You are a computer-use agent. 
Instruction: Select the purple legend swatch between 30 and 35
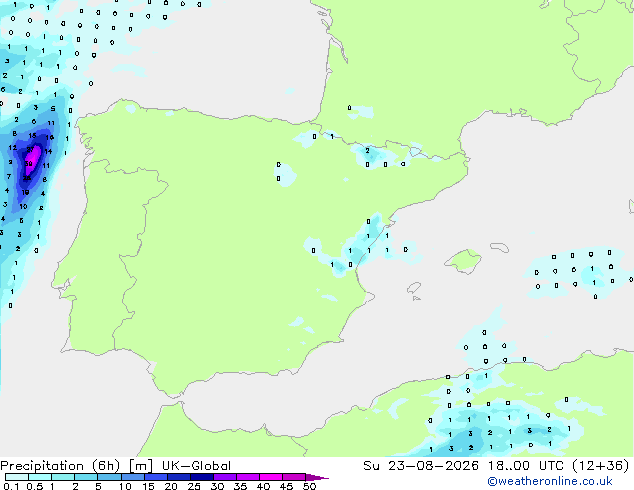click(225, 477)
